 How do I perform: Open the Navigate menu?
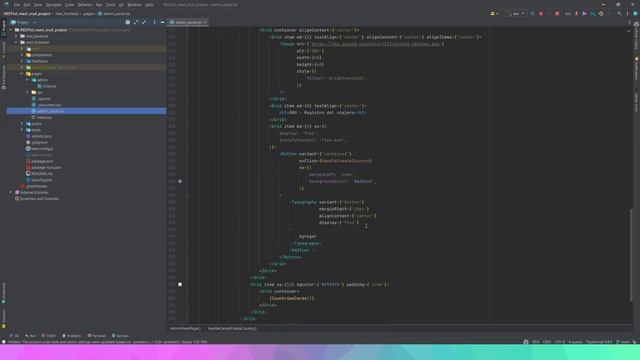(53, 4)
